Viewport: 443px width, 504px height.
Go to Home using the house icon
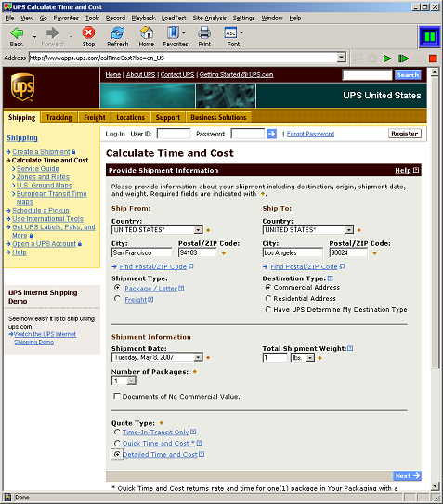(147, 32)
